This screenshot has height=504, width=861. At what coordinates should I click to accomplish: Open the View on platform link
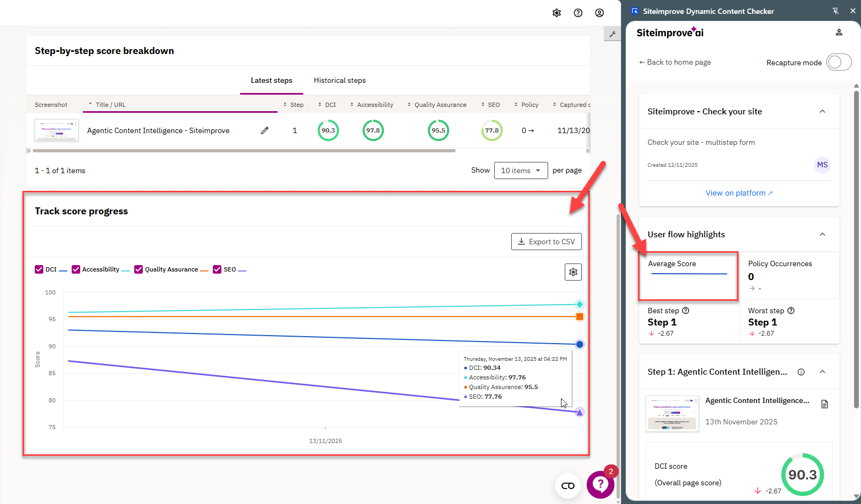coord(739,193)
